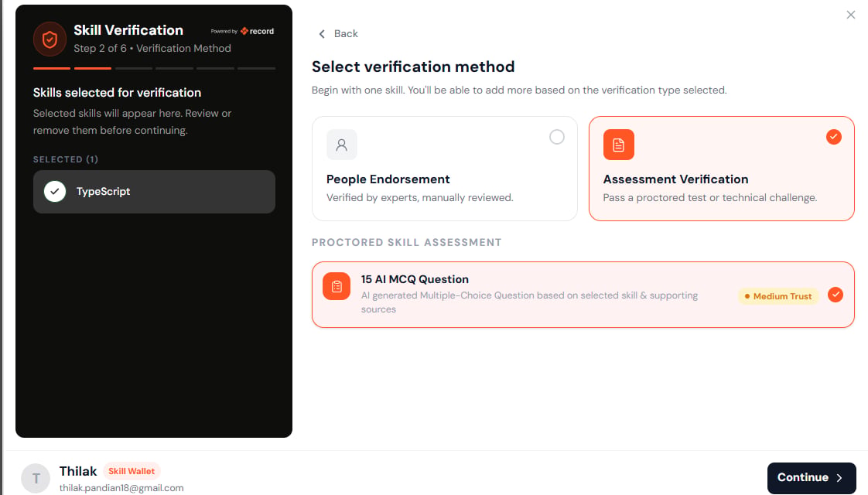Screen dimensions: 868x495
Task: Click 15 AI MCQ Question title
Action: [415, 280]
